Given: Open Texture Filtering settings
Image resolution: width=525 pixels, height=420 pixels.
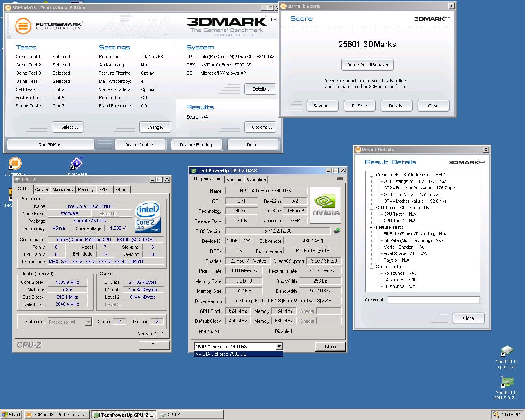Looking at the screenshot, I should tap(198, 145).
